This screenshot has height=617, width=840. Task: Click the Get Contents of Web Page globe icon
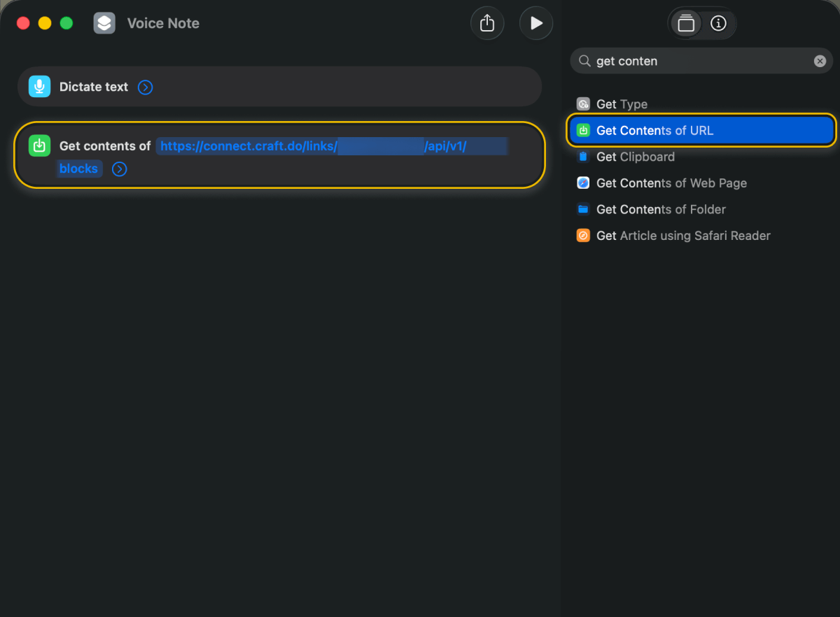point(583,183)
